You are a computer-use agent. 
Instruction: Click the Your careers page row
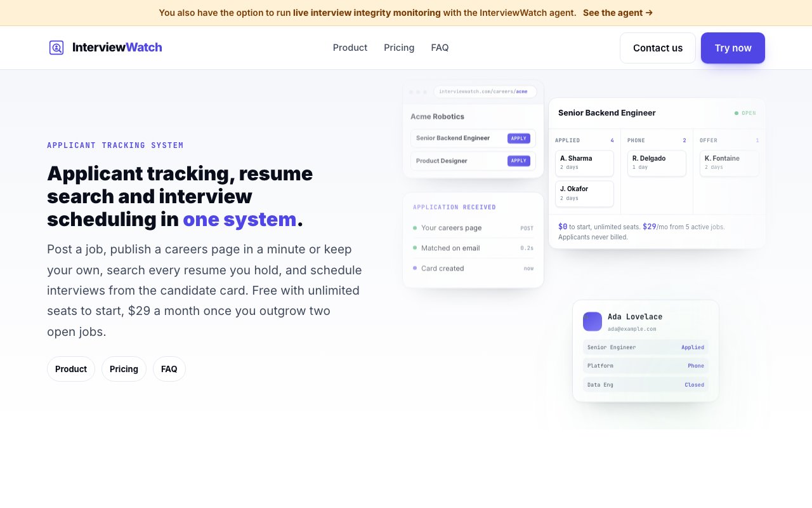pyautogui.click(x=473, y=228)
